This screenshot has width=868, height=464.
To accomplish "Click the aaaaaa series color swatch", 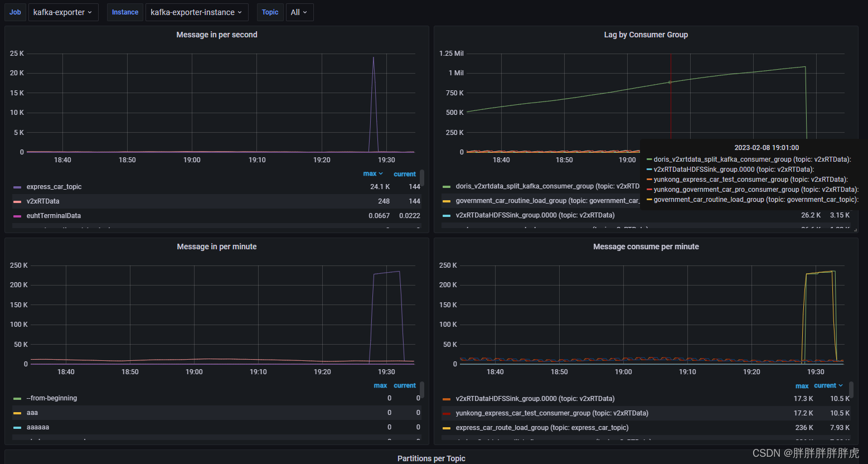I will coord(17,428).
